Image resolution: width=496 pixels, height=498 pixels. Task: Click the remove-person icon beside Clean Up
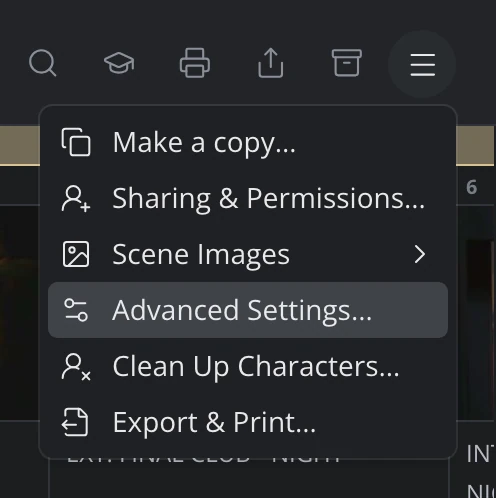coord(76,367)
